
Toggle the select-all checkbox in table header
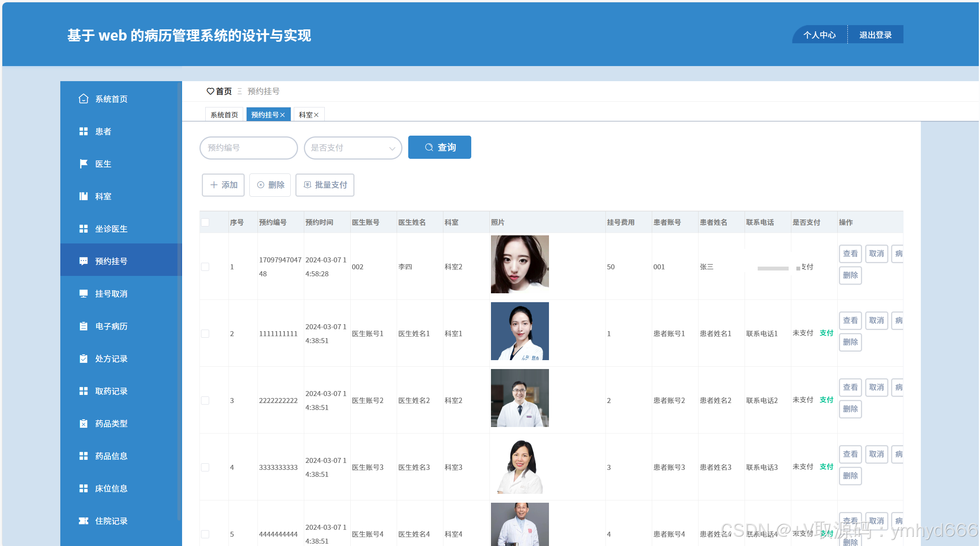click(x=205, y=222)
